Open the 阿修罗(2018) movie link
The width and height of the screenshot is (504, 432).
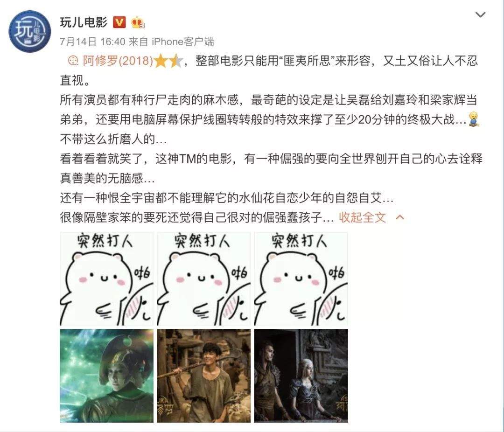coord(118,61)
